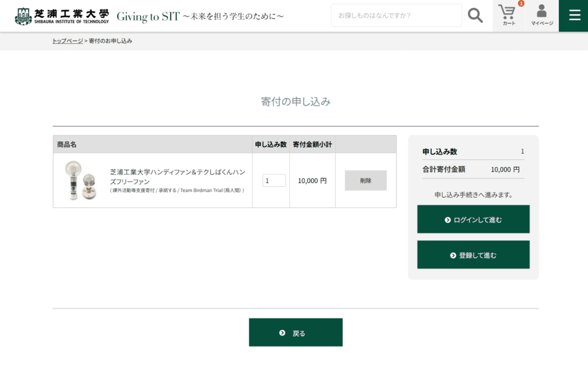Viewport: 588px width, 374px height.
Task: Remove item with 削除 button
Action: point(366,180)
